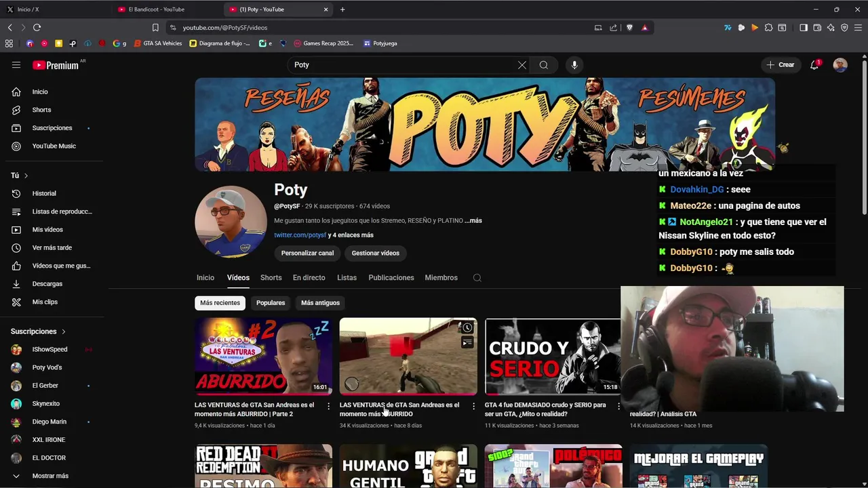Start voice search with the microphone icon
Screen dimensions: 868x488
[574, 65]
